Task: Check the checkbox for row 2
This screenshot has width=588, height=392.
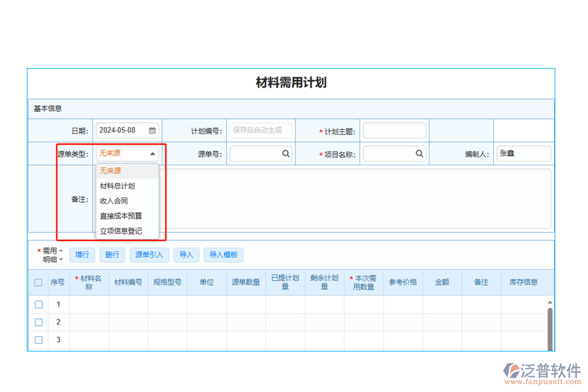Action: (38, 322)
